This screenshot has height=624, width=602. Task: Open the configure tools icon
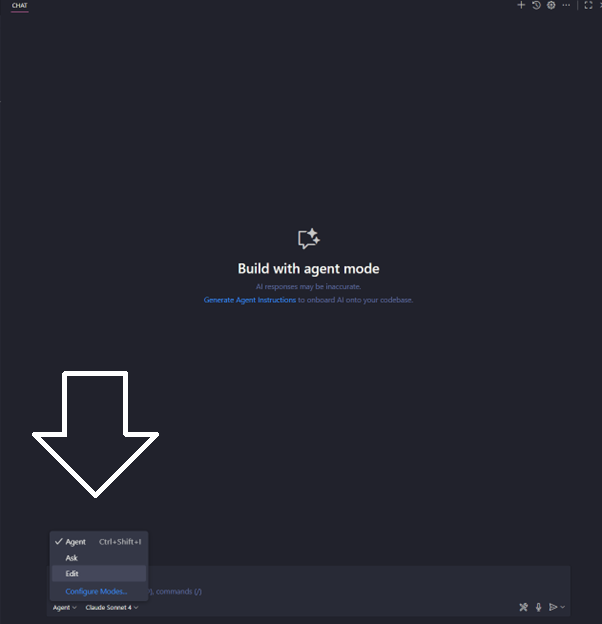click(524, 607)
